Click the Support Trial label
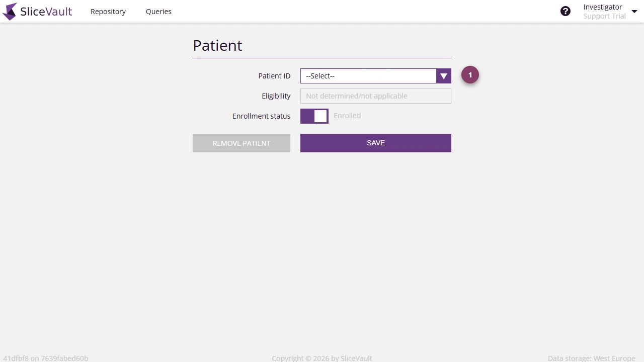644x362 pixels. coord(604,16)
